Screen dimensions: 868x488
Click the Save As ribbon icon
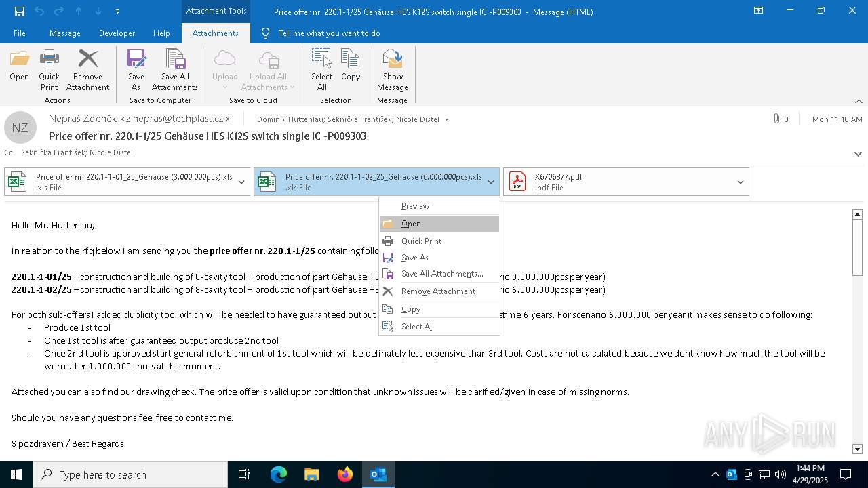(136, 70)
